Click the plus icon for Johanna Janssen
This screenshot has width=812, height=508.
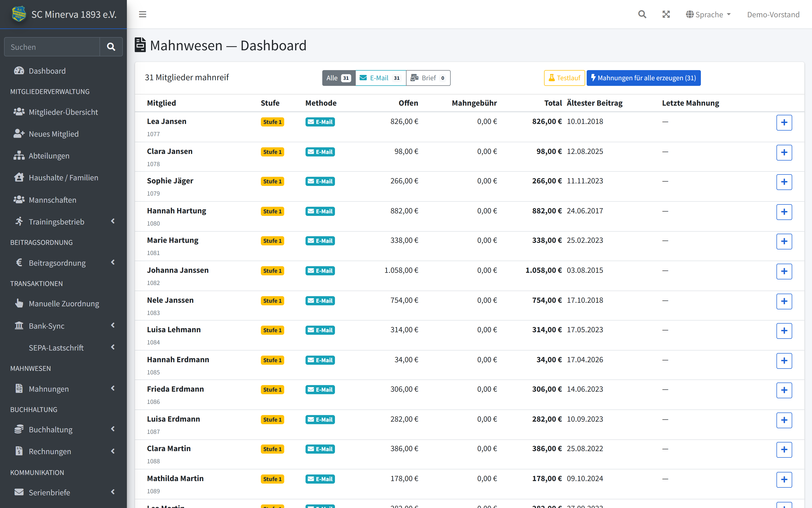(784, 271)
